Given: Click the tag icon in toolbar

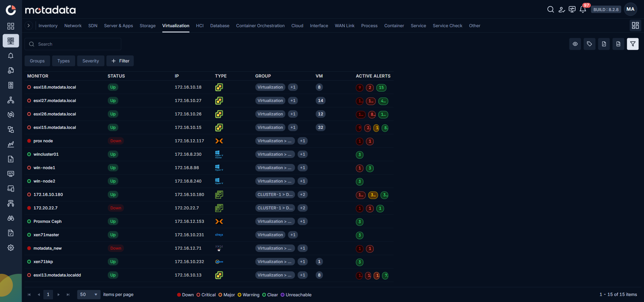Looking at the screenshot, I should pyautogui.click(x=589, y=44).
